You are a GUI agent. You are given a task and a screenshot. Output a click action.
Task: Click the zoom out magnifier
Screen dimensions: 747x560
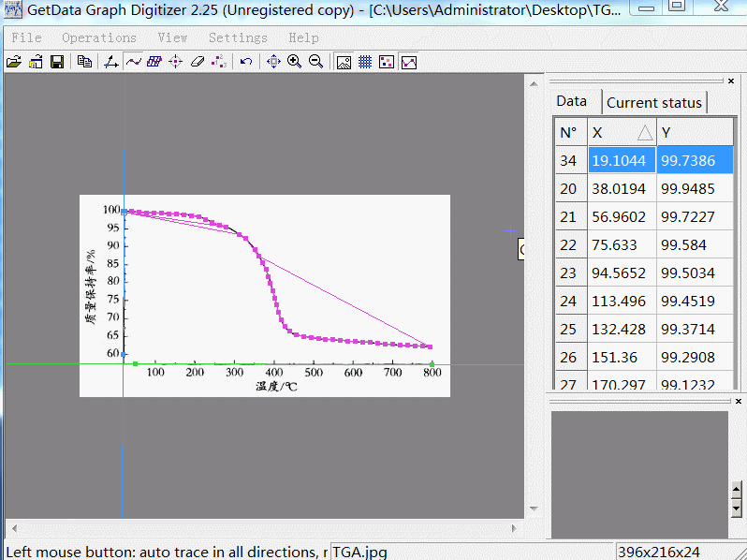pos(315,62)
